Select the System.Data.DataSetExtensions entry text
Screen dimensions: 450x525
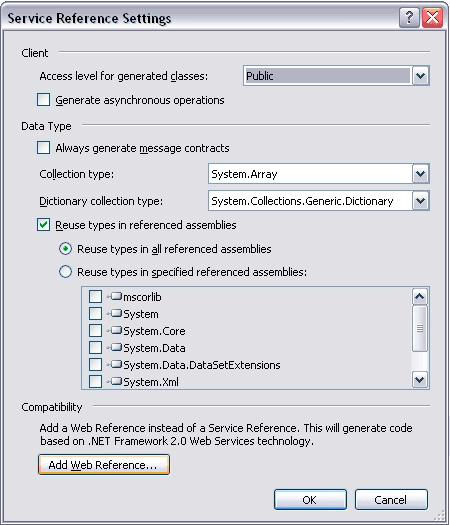(x=202, y=365)
